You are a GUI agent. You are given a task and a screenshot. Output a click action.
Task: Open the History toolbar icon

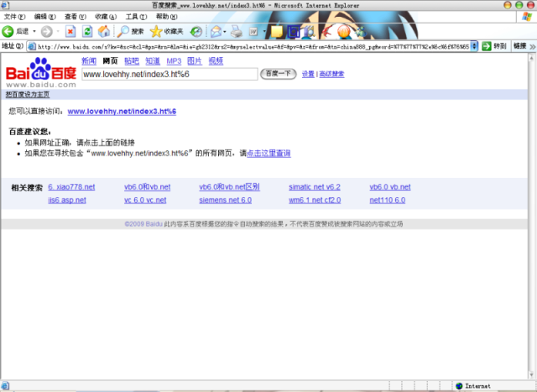[196, 32]
